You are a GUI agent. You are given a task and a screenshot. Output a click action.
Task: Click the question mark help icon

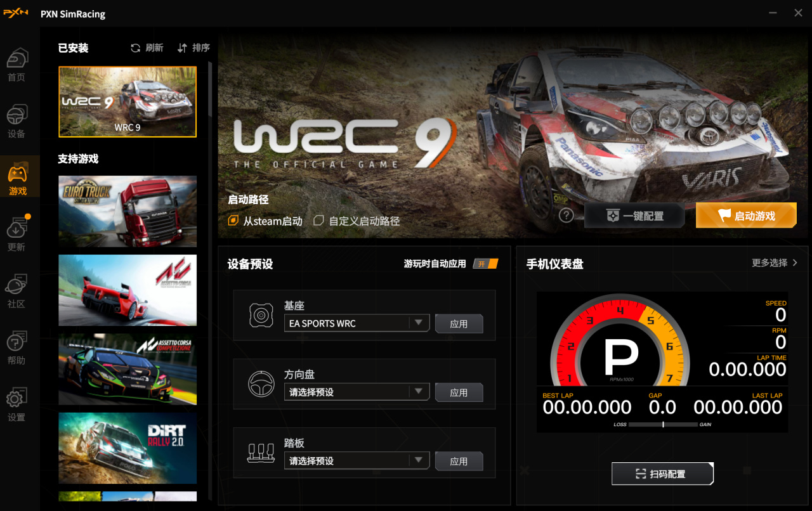coord(566,216)
